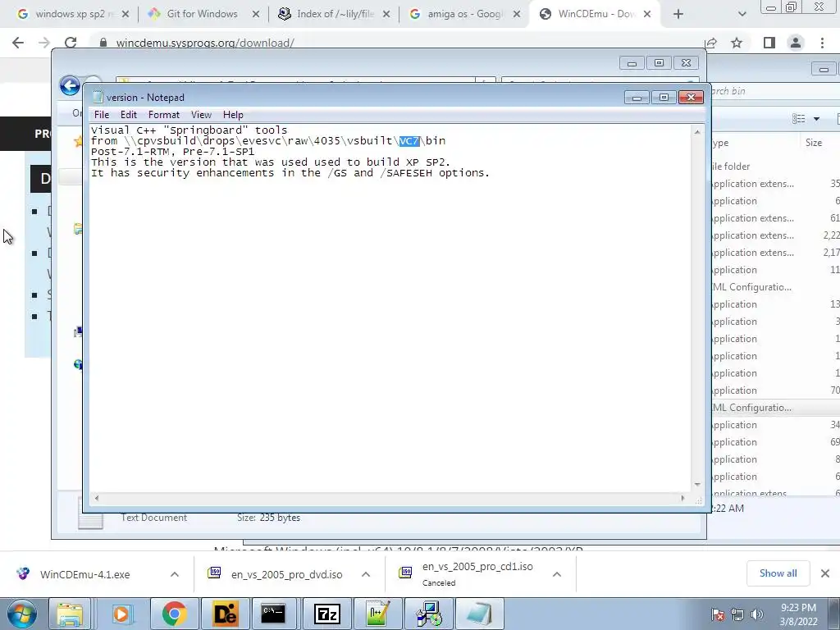This screenshot has width=840, height=630.
Task: Open Windows Explorer from taskbar
Action: (x=71, y=614)
